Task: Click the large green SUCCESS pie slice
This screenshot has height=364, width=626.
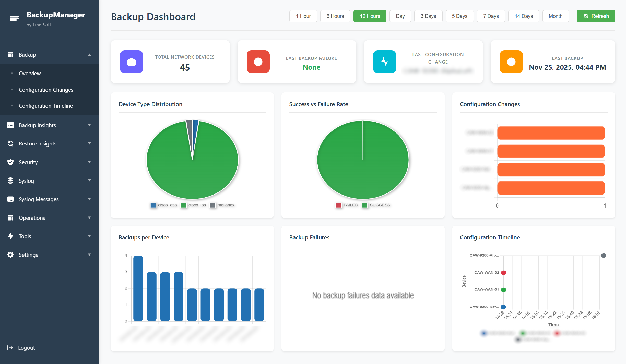Action: (x=363, y=160)
